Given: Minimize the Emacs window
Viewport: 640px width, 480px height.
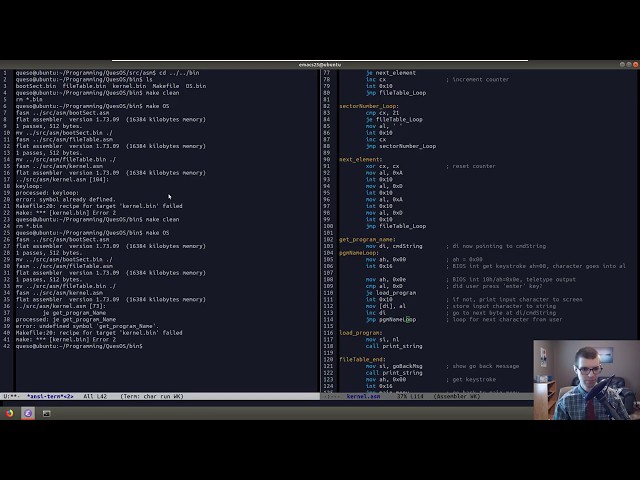Looking at the screenshot, I should click(622, 64).
